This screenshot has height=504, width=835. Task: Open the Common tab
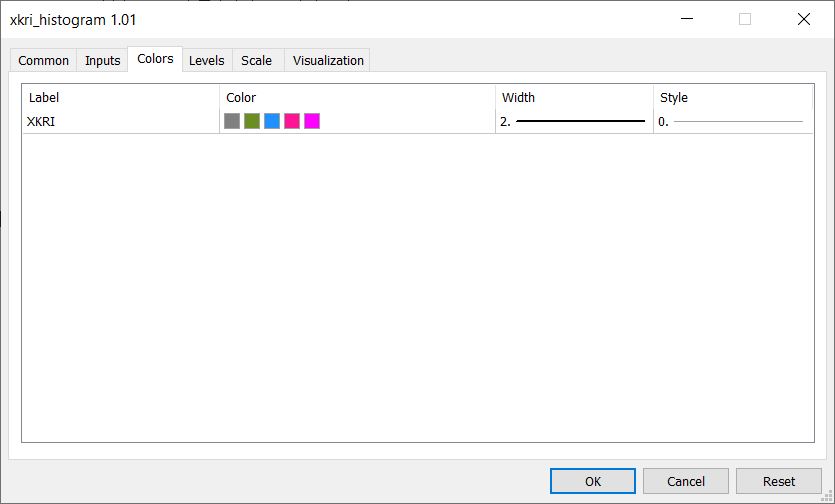(44, 60)
